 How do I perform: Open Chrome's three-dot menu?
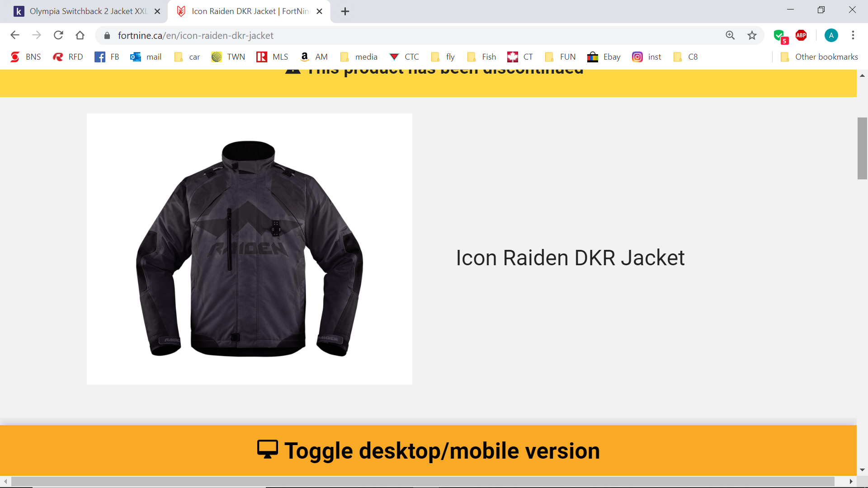(x=853, y=35)
